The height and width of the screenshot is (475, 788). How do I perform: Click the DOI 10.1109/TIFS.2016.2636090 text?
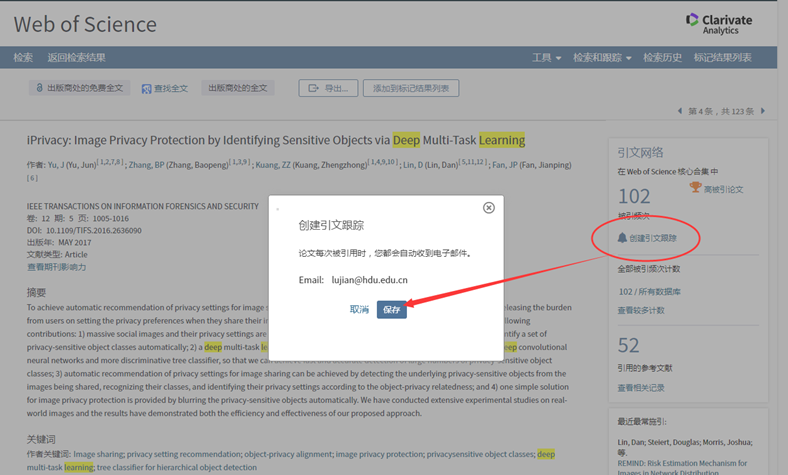coord(94,230)
